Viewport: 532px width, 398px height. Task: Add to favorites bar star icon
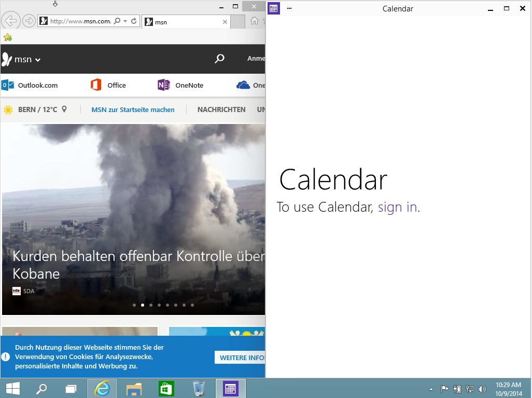tap(8, 37)
